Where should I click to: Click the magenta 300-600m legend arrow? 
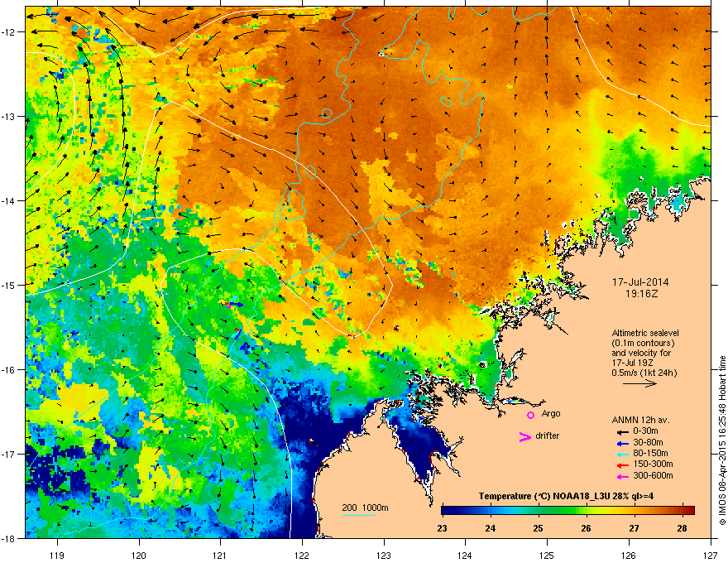coord(622,476)
